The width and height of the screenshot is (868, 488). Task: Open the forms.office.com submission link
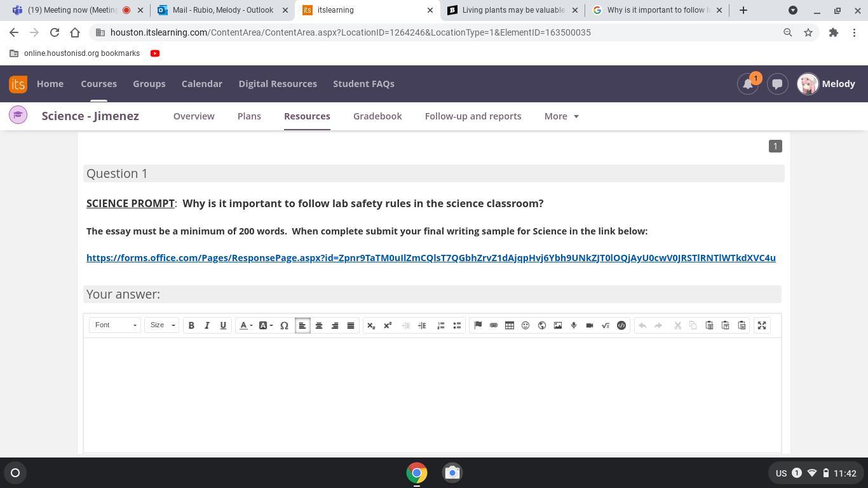(431, 258)
